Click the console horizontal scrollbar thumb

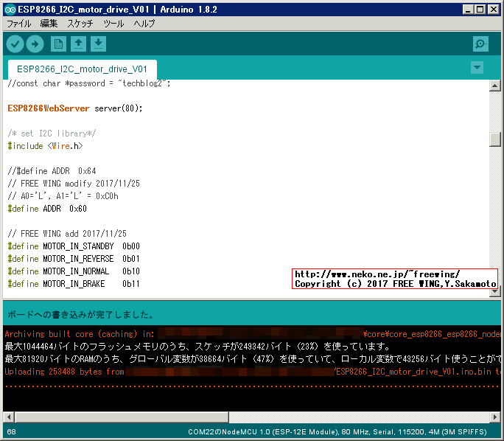pos(122,417)
